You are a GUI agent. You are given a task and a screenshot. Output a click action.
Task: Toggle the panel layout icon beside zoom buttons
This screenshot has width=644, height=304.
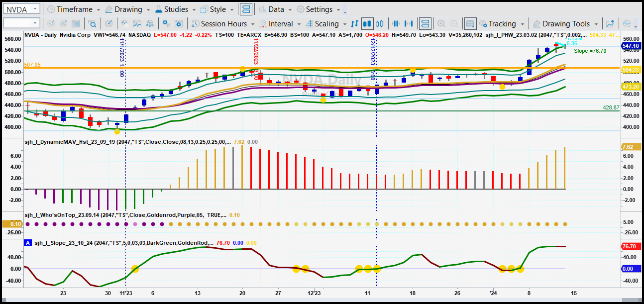click(425, 24)
